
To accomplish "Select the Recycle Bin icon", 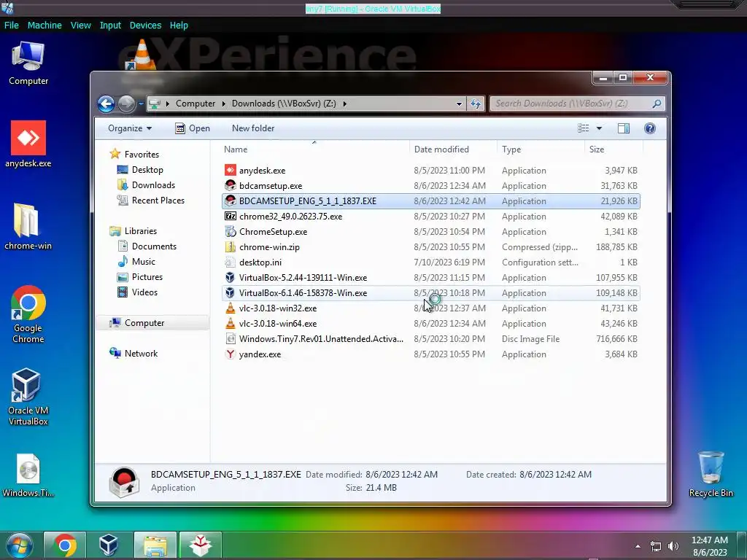I will (711, 474).
